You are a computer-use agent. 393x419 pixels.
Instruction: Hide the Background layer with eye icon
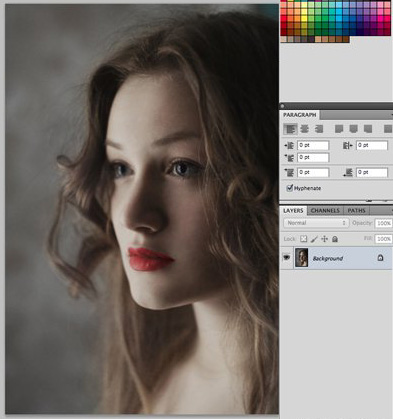click(x=286, y=258)
